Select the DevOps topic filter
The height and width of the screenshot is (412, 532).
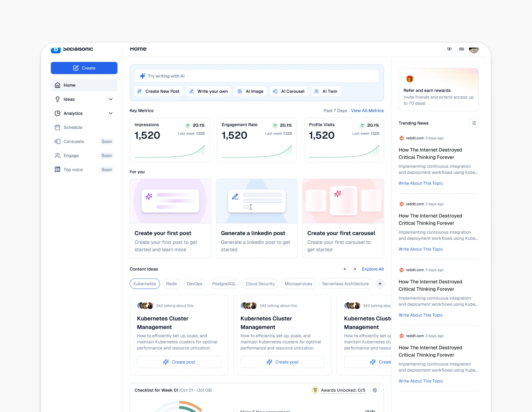pyautogui.click(x=194, y=284)
